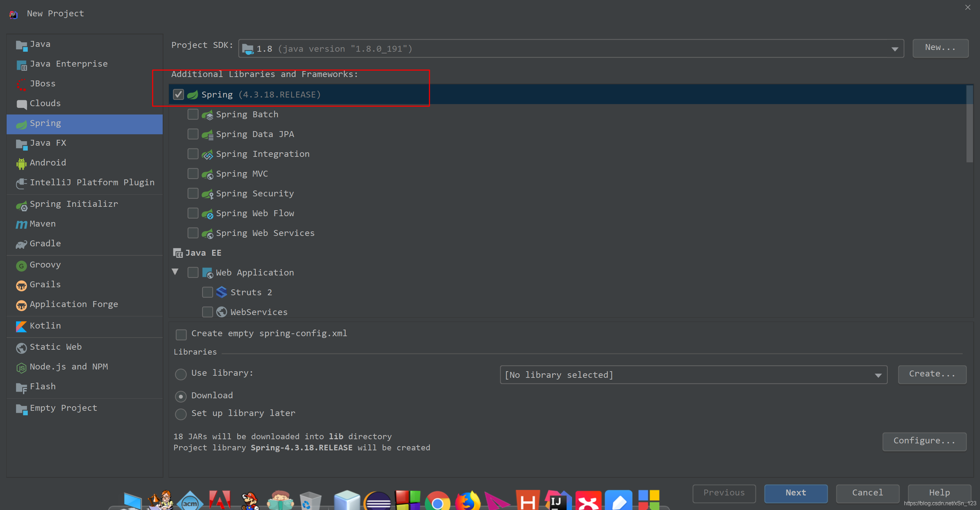Click the Application Forge icon
The image size is (980, 510).
point(21,305)
